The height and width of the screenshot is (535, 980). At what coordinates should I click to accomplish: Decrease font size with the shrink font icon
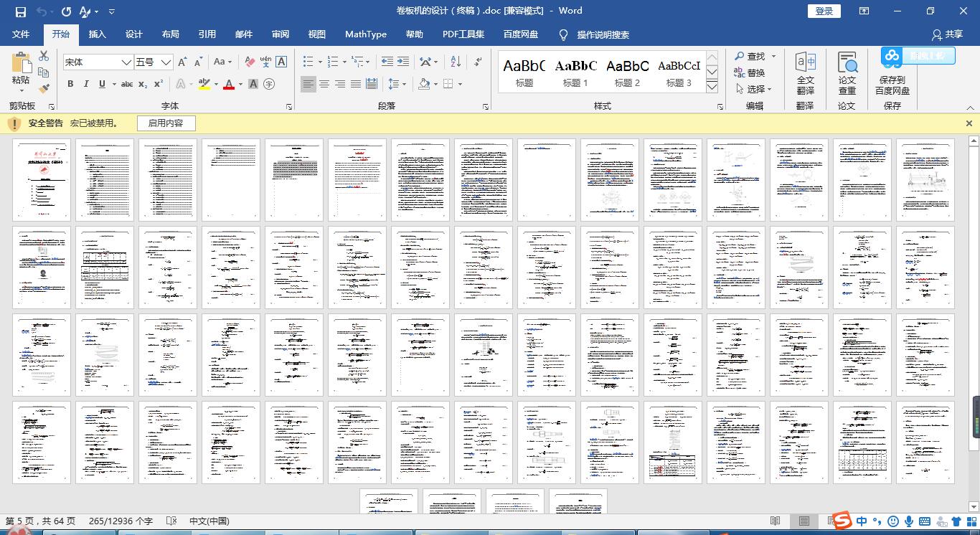tap(198, 62)
